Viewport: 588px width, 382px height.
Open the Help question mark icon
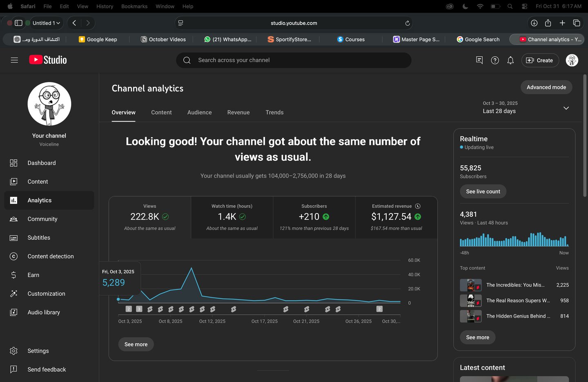click(495, 60)
